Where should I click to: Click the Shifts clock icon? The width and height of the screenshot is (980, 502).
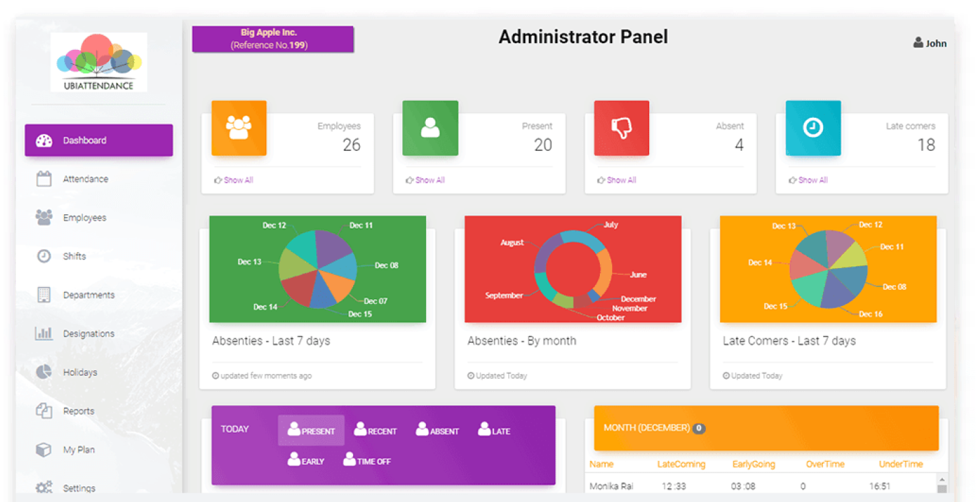pyautogui.click(x=44, y=256)
